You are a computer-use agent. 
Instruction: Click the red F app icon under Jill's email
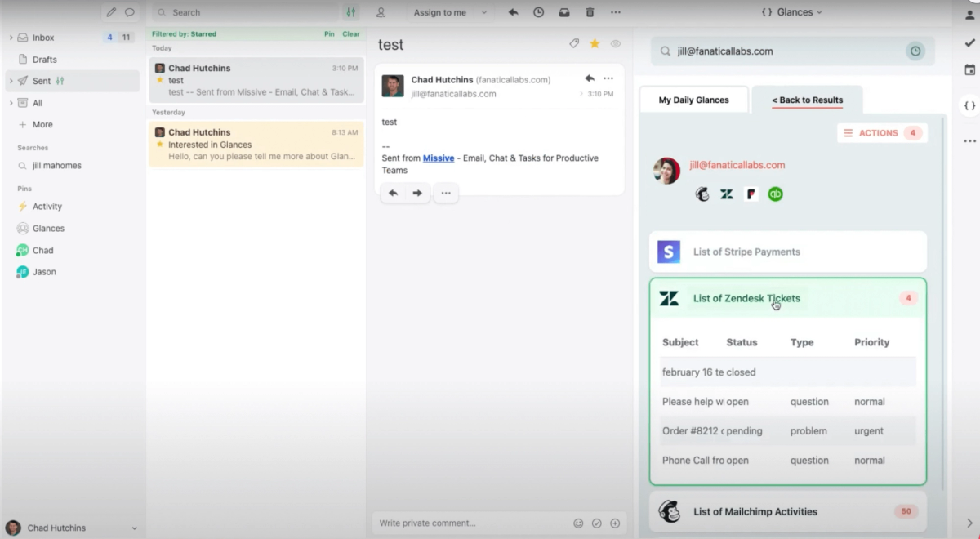pyautogui.click(x=751, y=194)
